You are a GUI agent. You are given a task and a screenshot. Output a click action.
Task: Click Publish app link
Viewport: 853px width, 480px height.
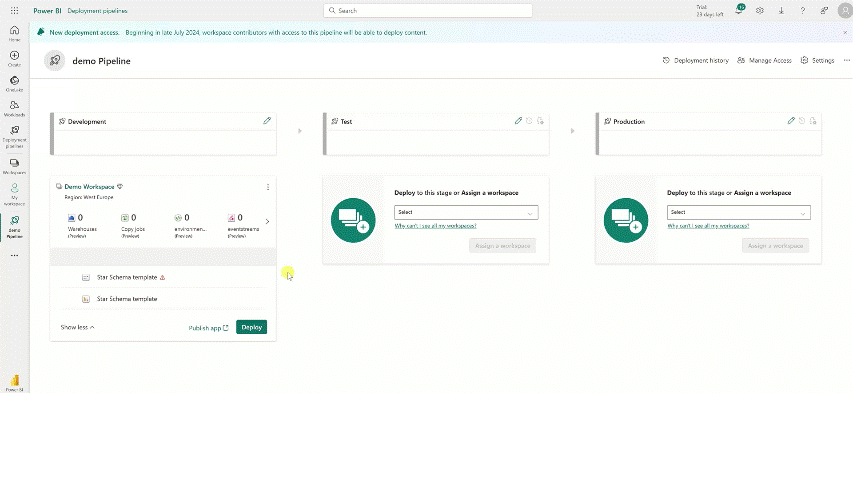[208, 328]
